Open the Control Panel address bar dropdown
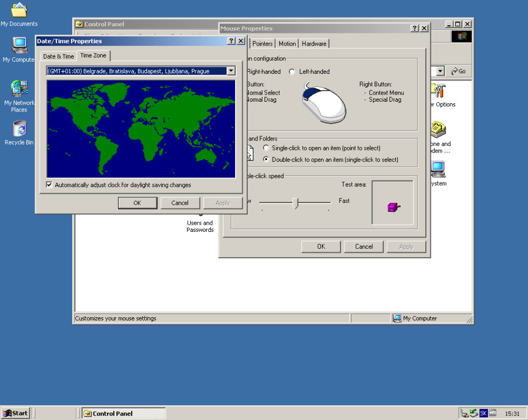The image size is (528, 420). tap(441, 72)
